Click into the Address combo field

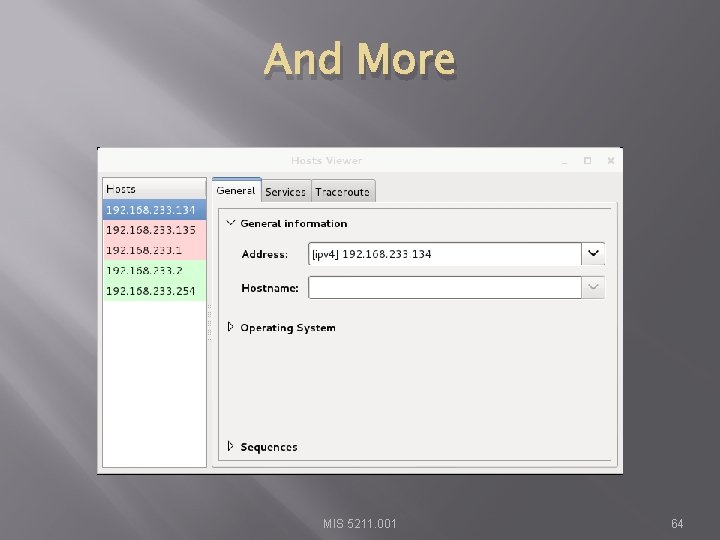(x=445, y=253)
